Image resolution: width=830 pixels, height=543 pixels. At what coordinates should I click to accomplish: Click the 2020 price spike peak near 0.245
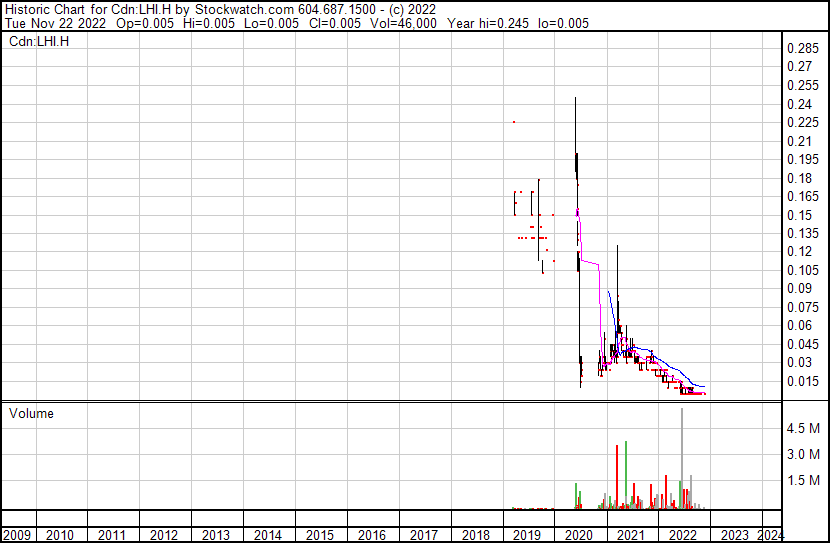coord(575,98)
